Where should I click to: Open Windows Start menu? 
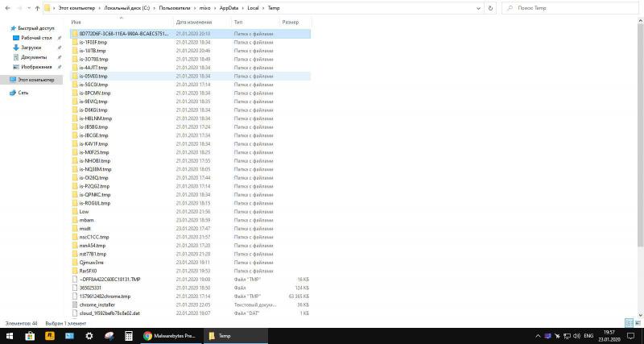8,335
